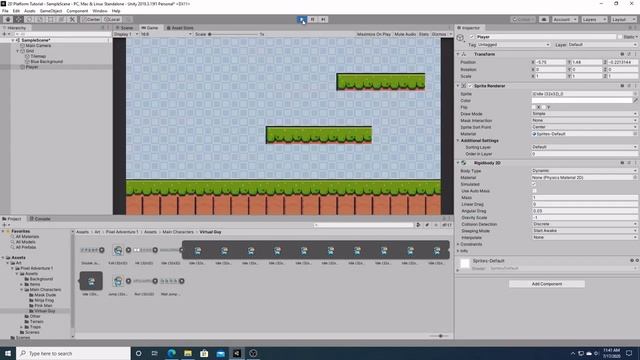The height and width of the screenshot is (360, 640).
Task: Select the Rect tool in the toolbar
Action: pos(51,19)
